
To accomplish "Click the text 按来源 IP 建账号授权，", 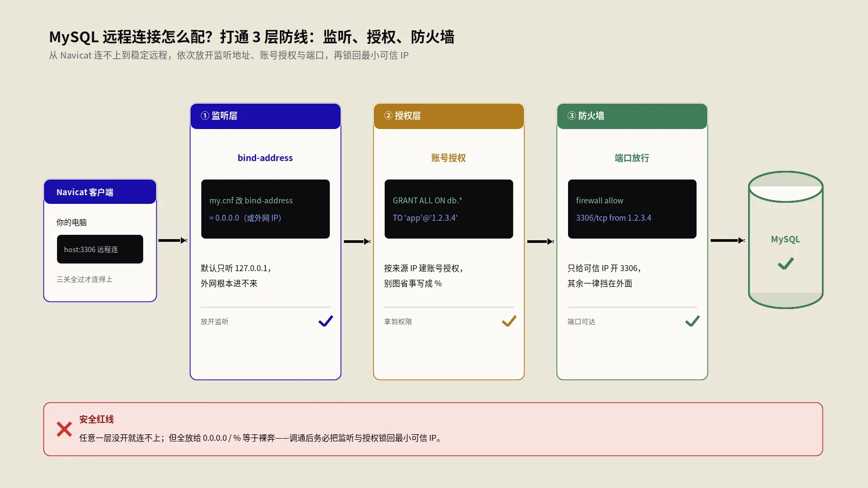I will pyautogui.click(x=424, y=268).
